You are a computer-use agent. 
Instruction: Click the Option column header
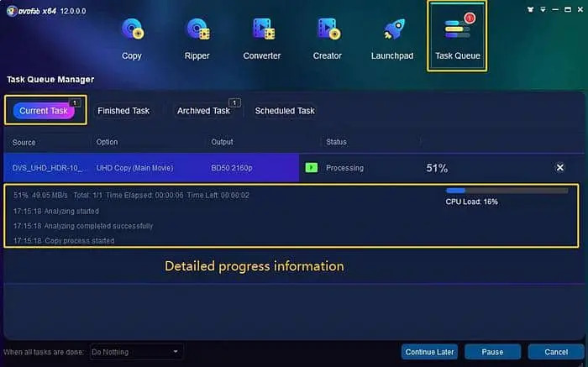point(107,142)
